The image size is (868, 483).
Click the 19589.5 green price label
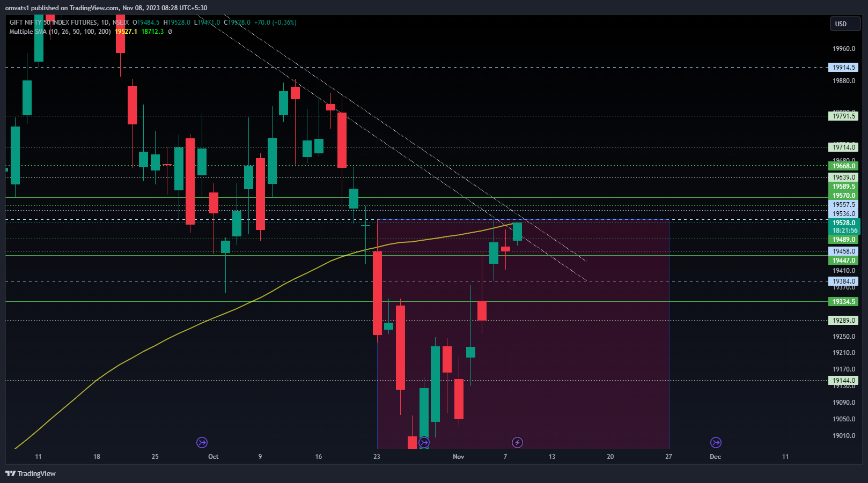tap(843, 187)
